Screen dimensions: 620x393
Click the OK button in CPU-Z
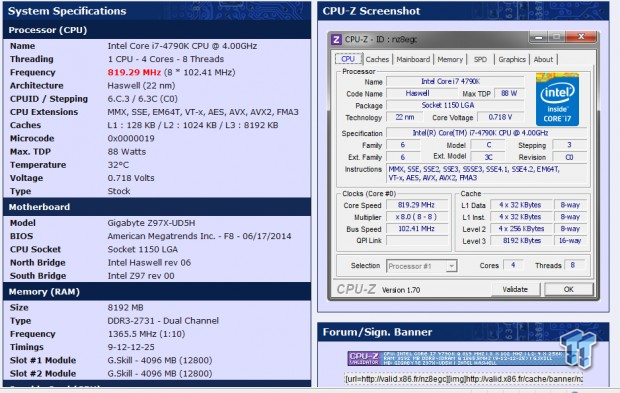[x=569, y=289]
